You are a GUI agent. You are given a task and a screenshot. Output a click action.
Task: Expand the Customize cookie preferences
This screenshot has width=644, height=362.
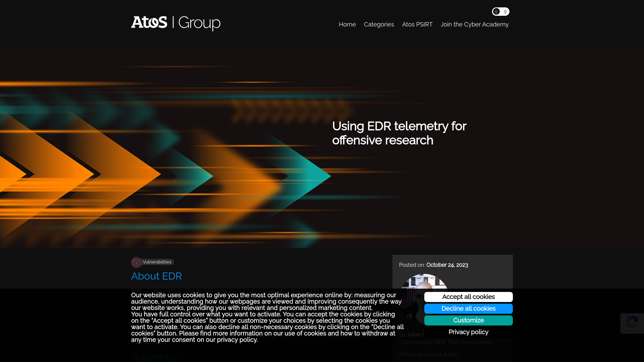pos(468,320)
